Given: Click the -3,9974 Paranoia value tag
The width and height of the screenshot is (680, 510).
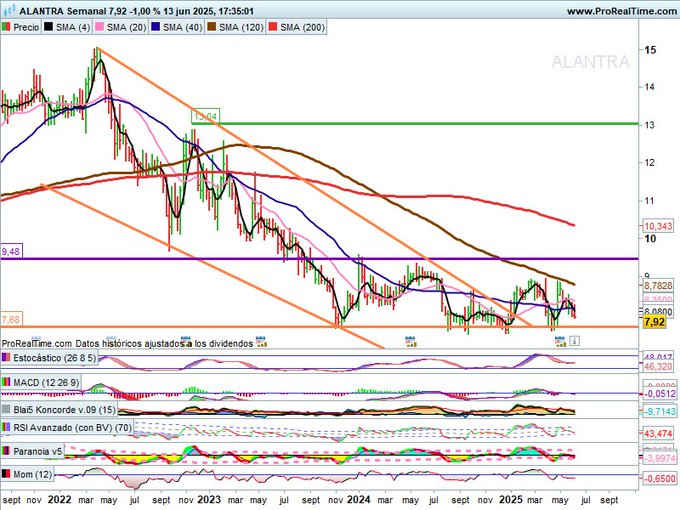Looking at the screenshot, I should pyautogui.click(x=660, y=458).
